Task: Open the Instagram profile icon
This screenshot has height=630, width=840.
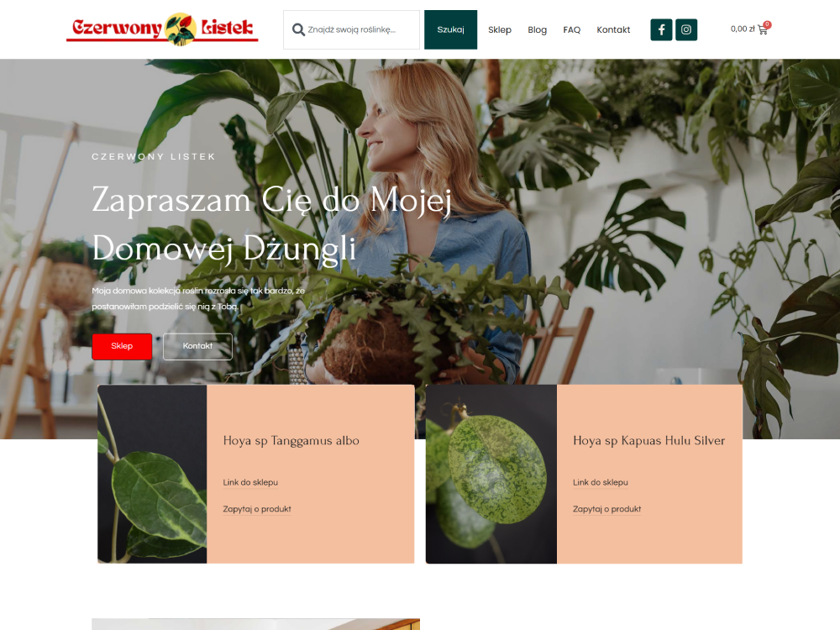Action: [685, 29]
